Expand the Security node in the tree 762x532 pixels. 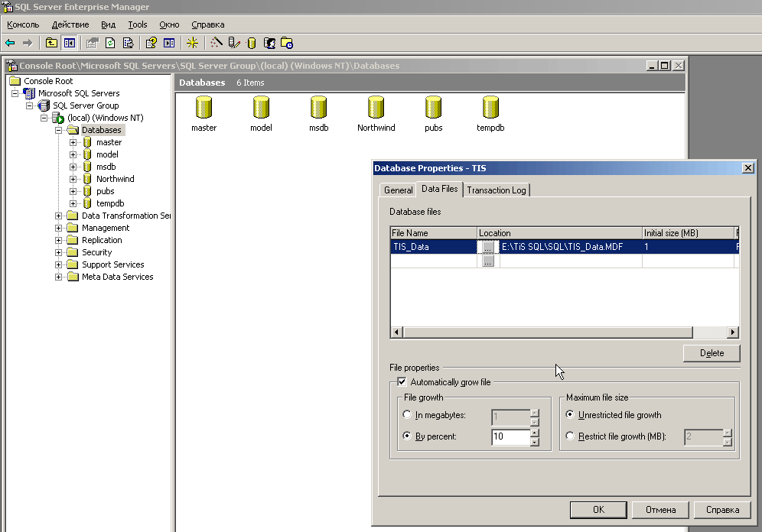[x=59, y=252]
